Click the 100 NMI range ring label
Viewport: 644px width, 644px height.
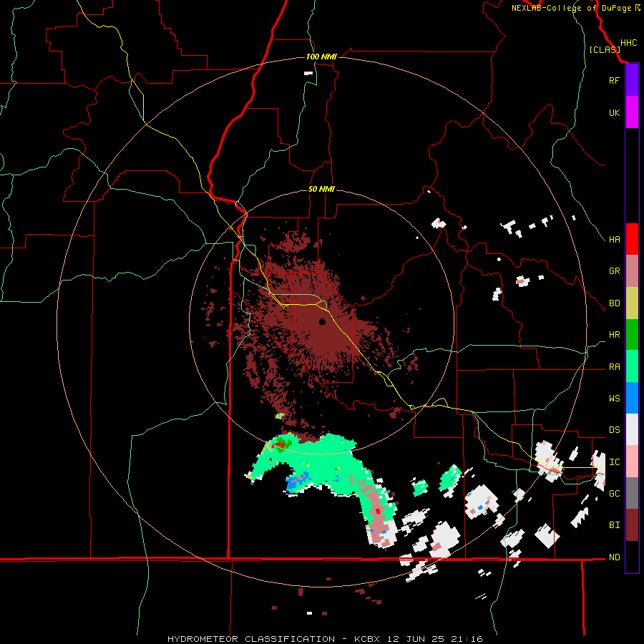(321, 57)
